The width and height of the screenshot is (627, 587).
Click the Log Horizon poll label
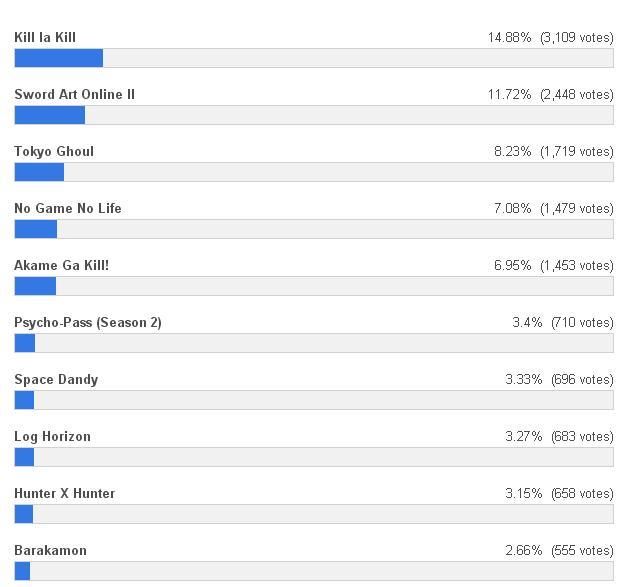click(52, 437)
